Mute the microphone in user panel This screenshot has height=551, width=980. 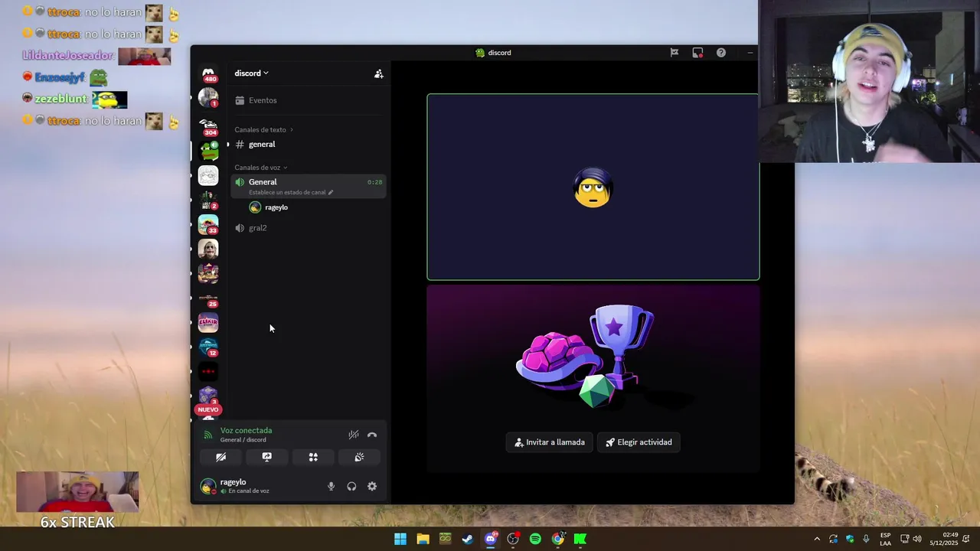coord(331,486)
